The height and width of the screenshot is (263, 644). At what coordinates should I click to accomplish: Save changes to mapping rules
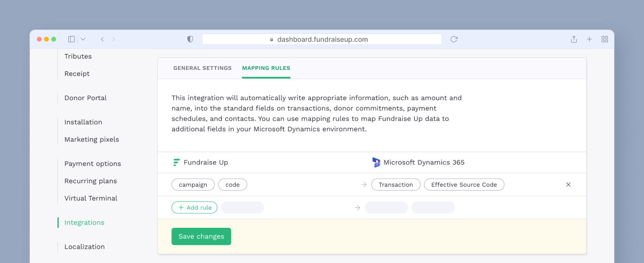pos(201,237)
